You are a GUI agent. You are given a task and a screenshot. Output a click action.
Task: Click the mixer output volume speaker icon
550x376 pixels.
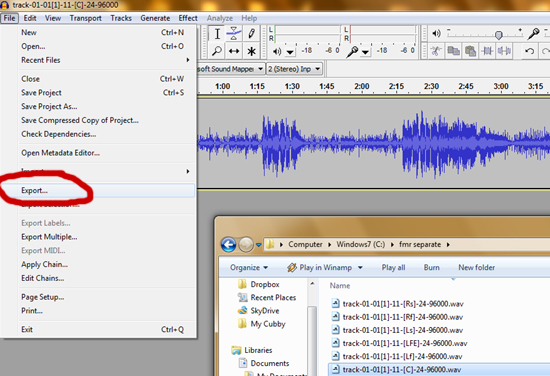click(x=436, y=33)
